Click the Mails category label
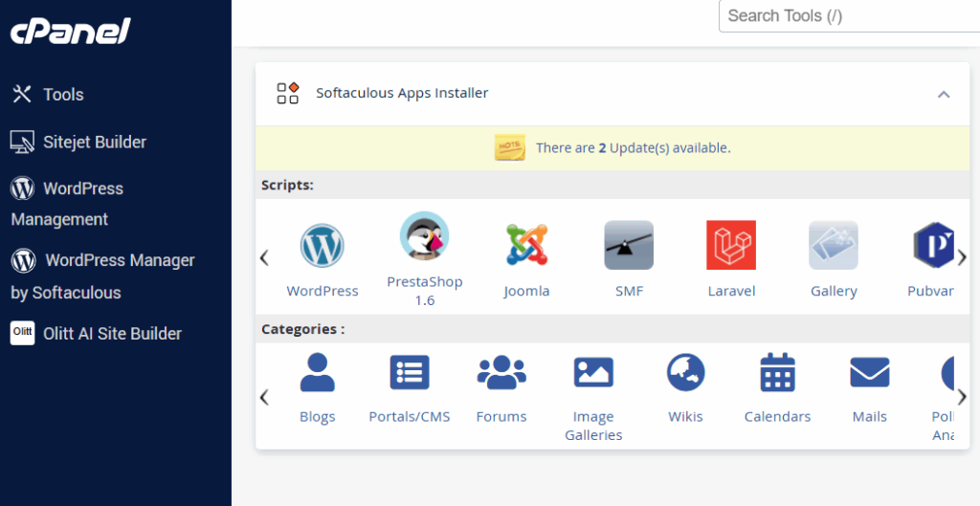The height and width of the screenshot is (506, 980). click(869, 417)
